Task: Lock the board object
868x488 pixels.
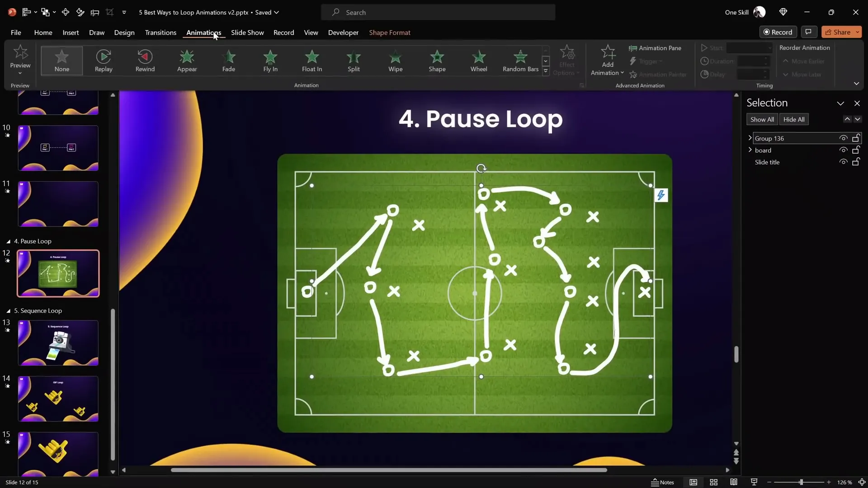Action: [856, 150]
